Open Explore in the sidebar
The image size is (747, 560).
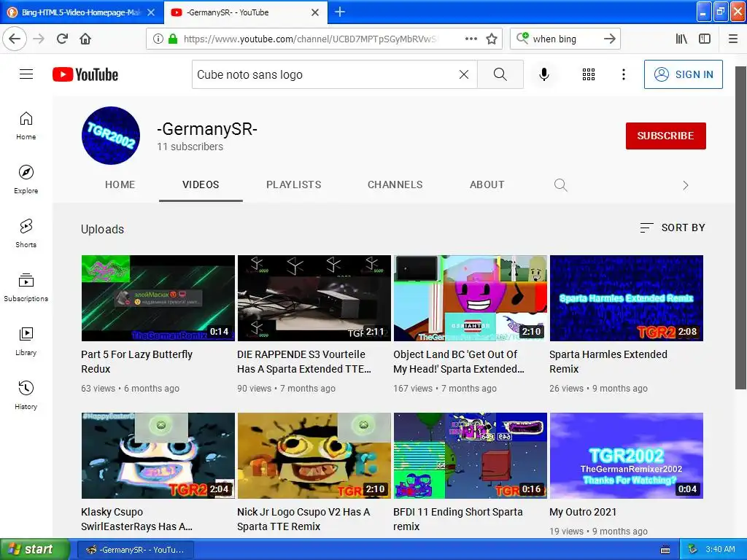26,179
